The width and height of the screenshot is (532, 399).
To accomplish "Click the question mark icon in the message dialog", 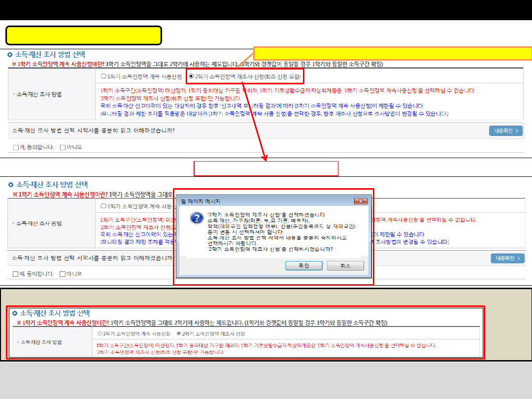I will [x=197, y=219].
